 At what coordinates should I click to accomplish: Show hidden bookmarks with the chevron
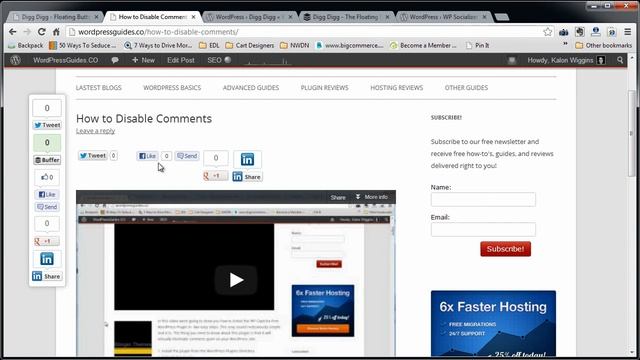(x=565, y=44)
